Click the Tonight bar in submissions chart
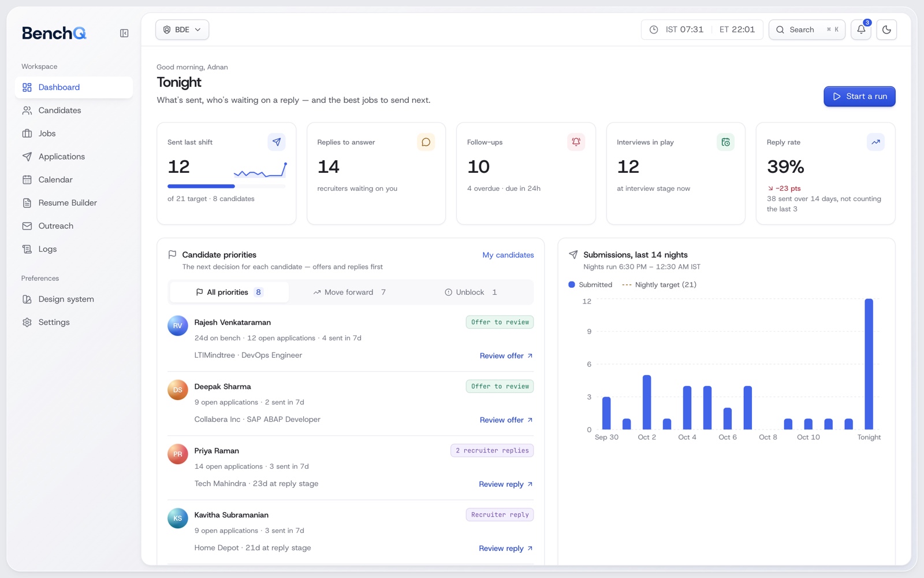This screenshot has height=578, width=924. point(869,364)
